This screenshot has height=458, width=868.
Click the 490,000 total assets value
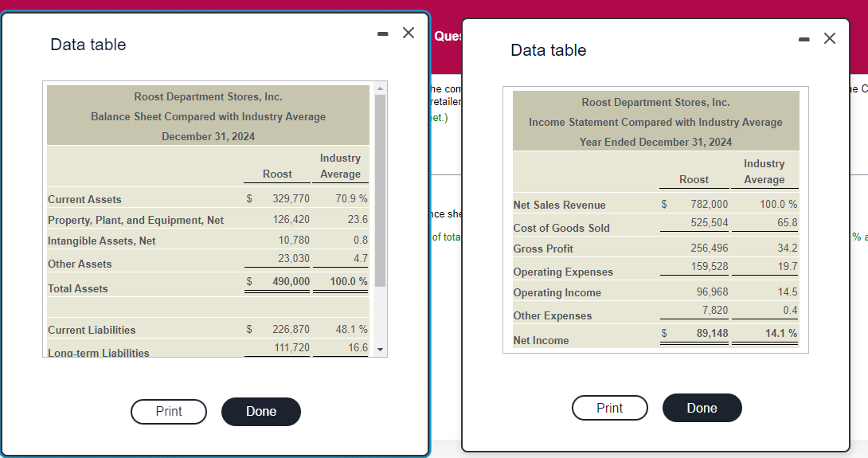(x=291, y=281)
